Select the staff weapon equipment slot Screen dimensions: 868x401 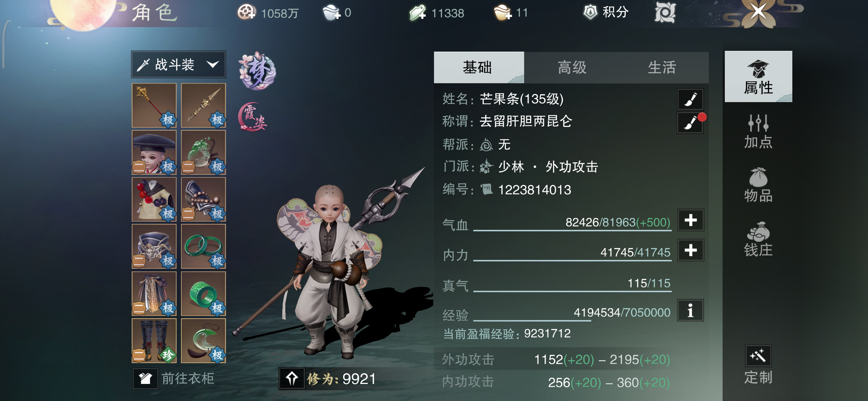154,105
